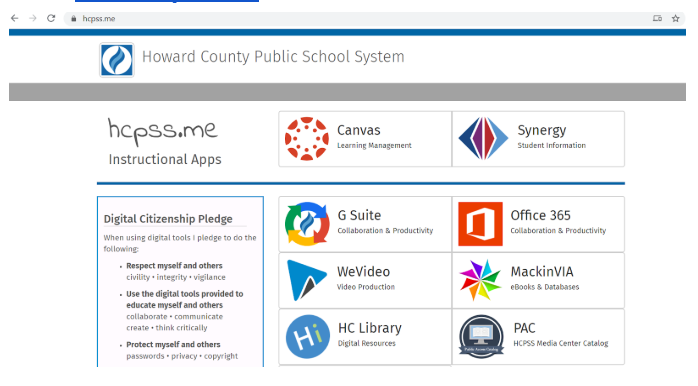698x386 pixels.
Task: Bookmark this page with the star
Action: pos(676,18)
